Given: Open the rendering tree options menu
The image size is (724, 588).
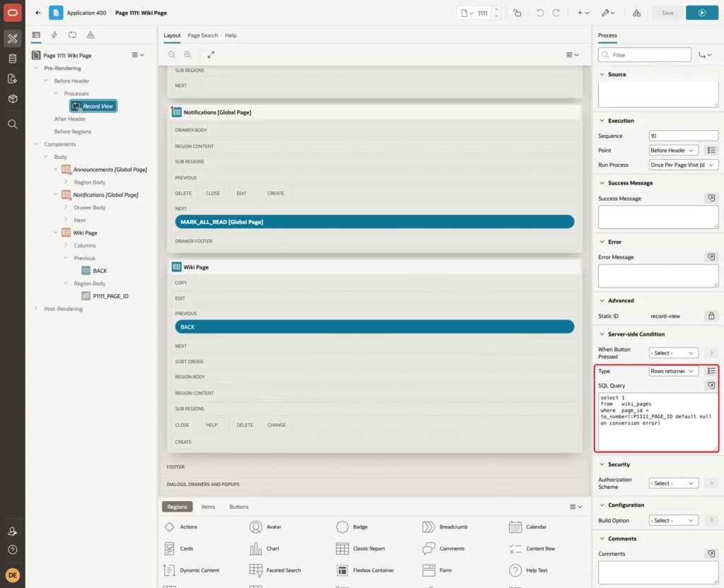Looking at the screenshot, I should pos(138,55).
